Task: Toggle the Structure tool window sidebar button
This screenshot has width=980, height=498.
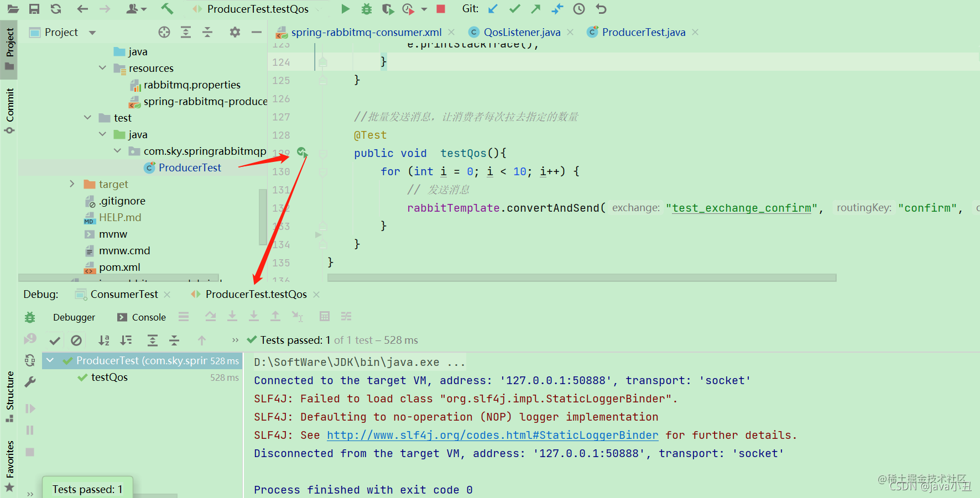Action: [9, 396]
